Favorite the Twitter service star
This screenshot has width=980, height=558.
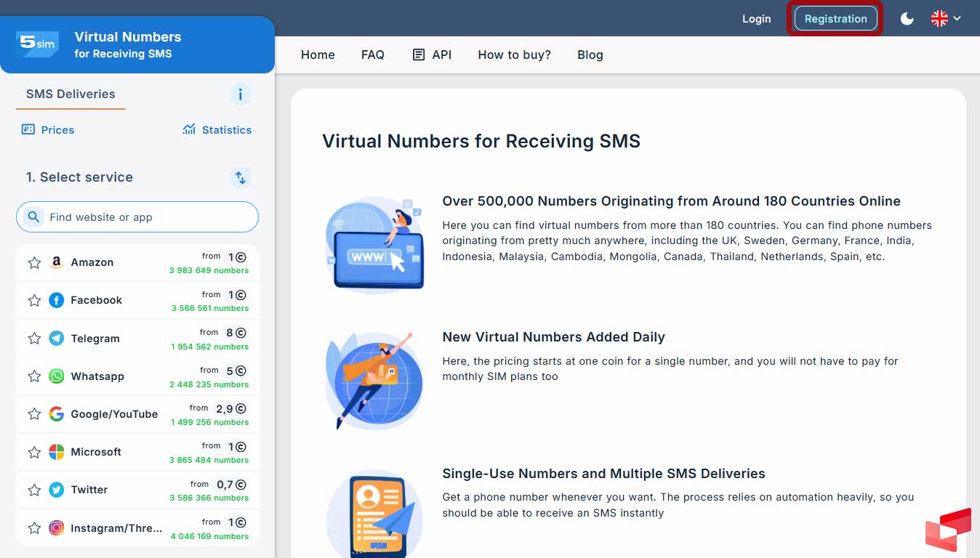(34, 490)
